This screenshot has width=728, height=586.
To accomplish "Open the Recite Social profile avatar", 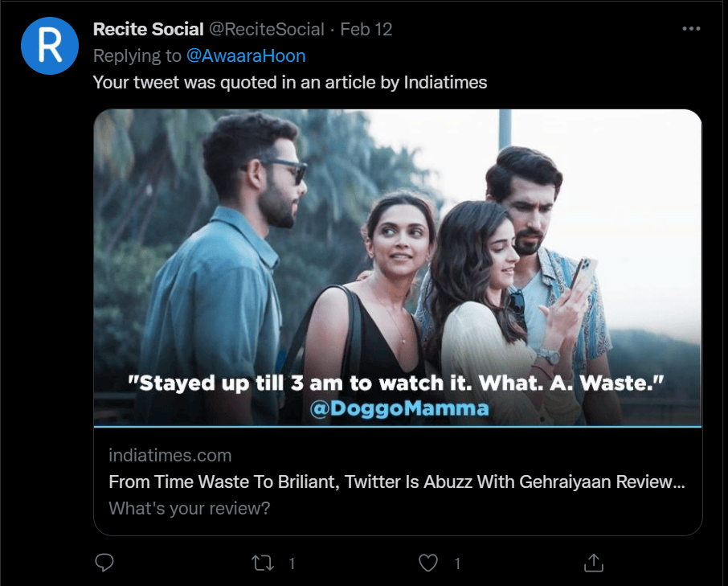I will point(49,46).
